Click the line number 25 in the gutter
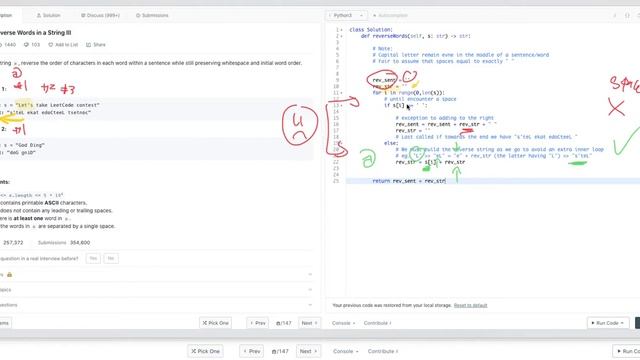This screenshot has width=640, height=360. point(336,181)
